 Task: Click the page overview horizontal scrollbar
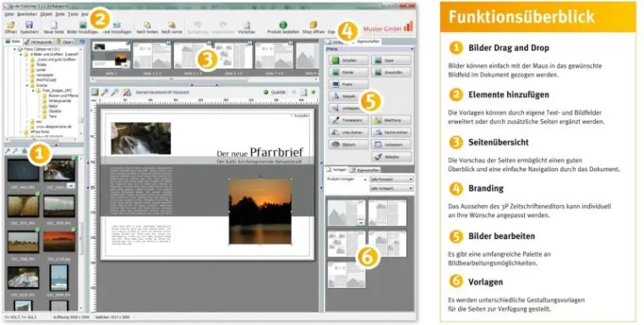tap(205, 79)
